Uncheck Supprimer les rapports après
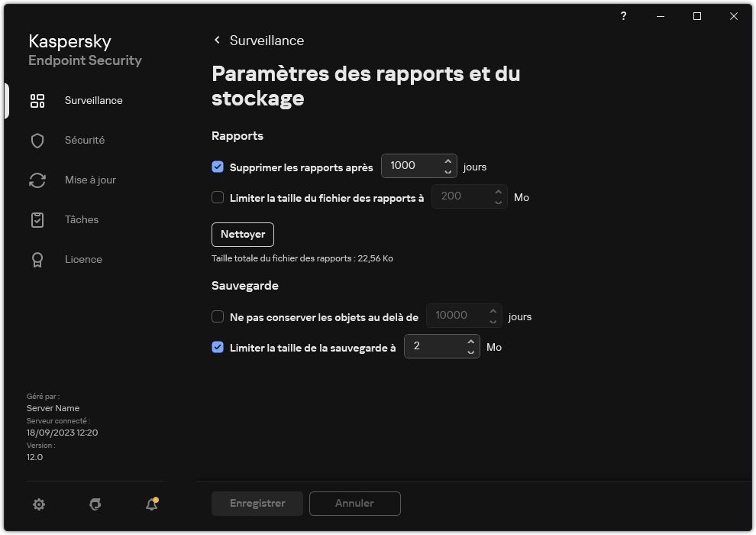The image size is (756, 535). pos(218,167)
